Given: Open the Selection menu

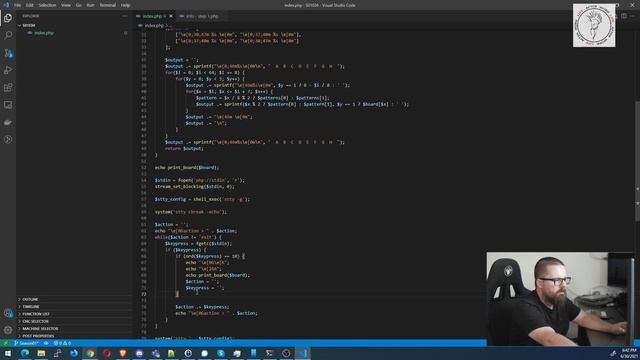Looking at the screenshot, I should coord(47,5).
